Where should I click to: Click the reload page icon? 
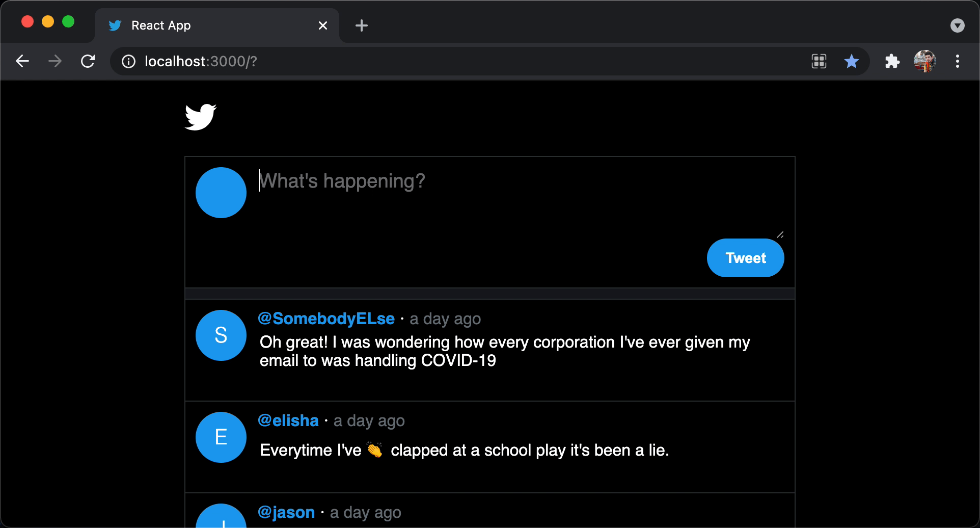coord(88,61)
